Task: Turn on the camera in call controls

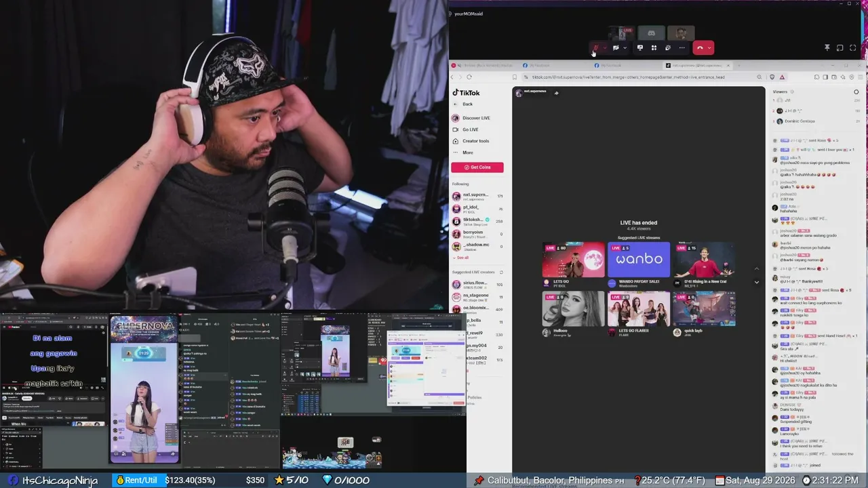Action: 616,48
